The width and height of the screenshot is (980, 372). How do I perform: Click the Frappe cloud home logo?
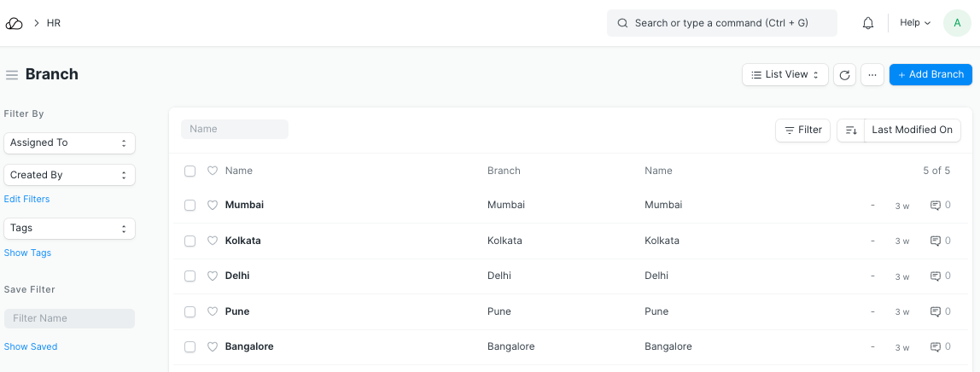14,23
